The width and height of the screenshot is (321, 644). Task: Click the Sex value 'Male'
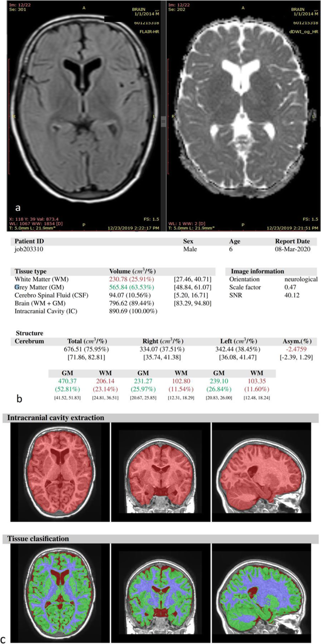(190, 250)
